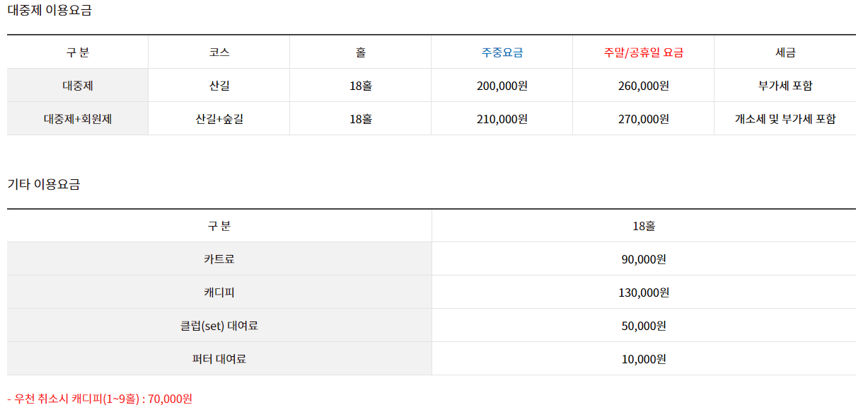Click the '270,000원' weekend fee
The width and height of the screenshot is (868, 415).
coord(644,119)
